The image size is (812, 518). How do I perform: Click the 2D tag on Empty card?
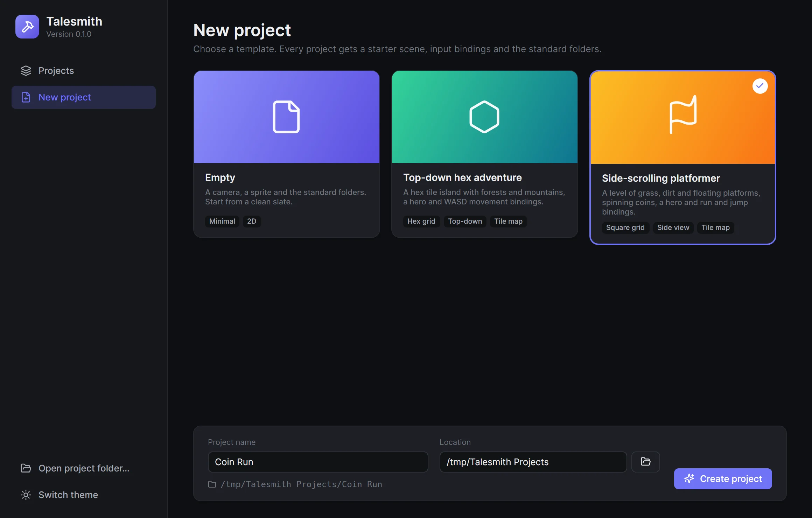click(x=252, y=221)
